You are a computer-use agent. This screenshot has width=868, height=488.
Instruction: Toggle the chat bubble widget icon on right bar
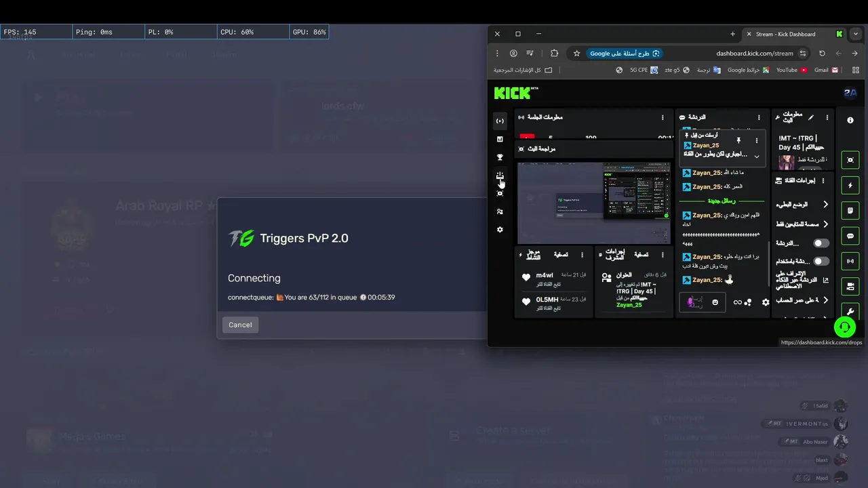tap(850, 236)
